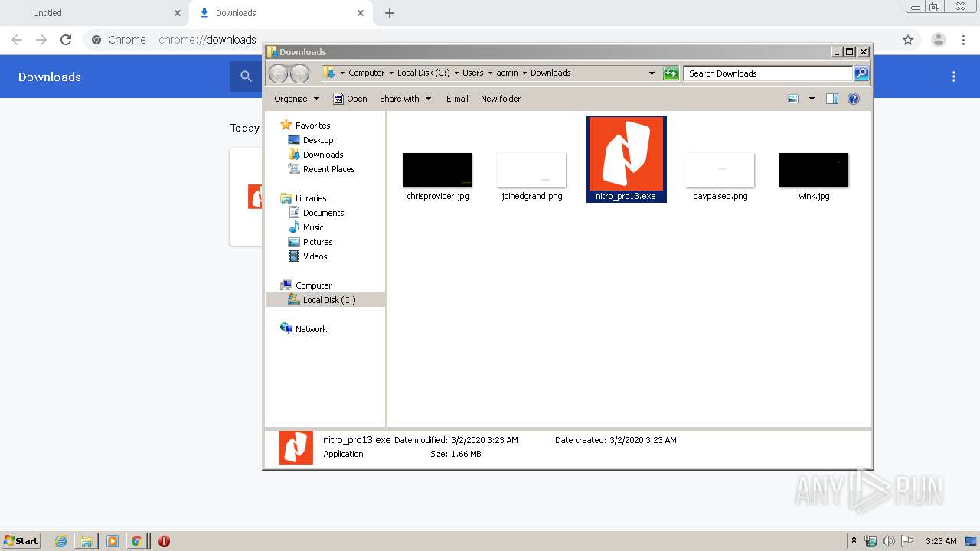Click the Explorer Forward navigation button
This screenshot has height=551, width=980.
pos(300,73)
